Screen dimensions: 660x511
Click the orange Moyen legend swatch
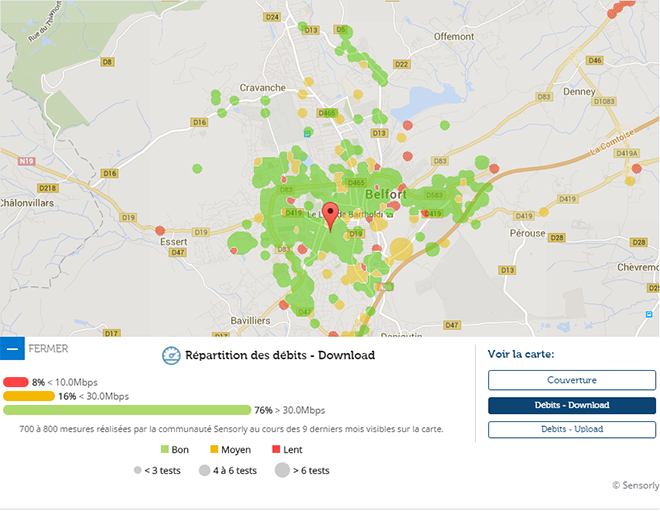click(x=214, y=450)
